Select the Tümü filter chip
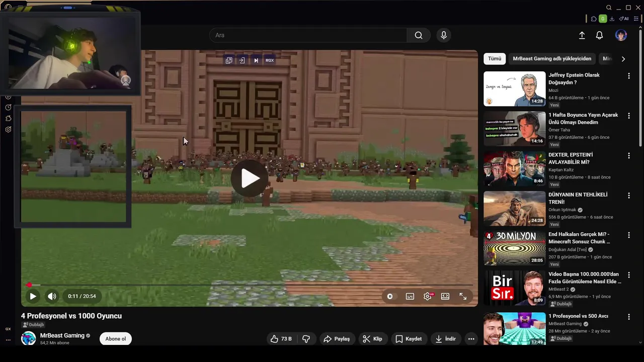644x362 pixels. [x=495, y=59]
